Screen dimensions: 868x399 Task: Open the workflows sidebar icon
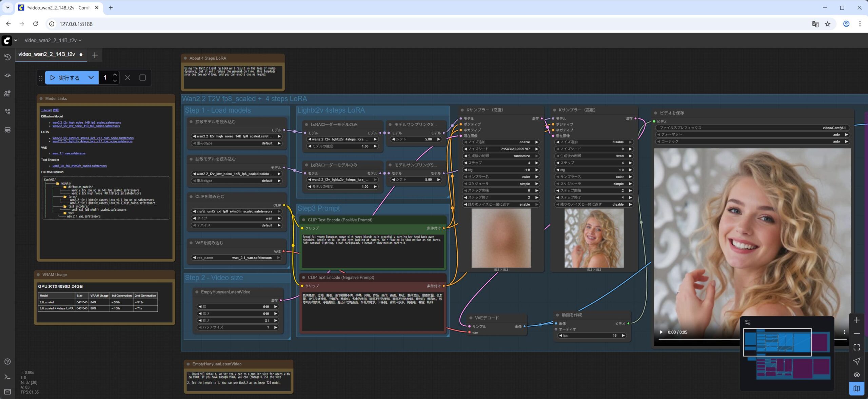coord(7,112)
